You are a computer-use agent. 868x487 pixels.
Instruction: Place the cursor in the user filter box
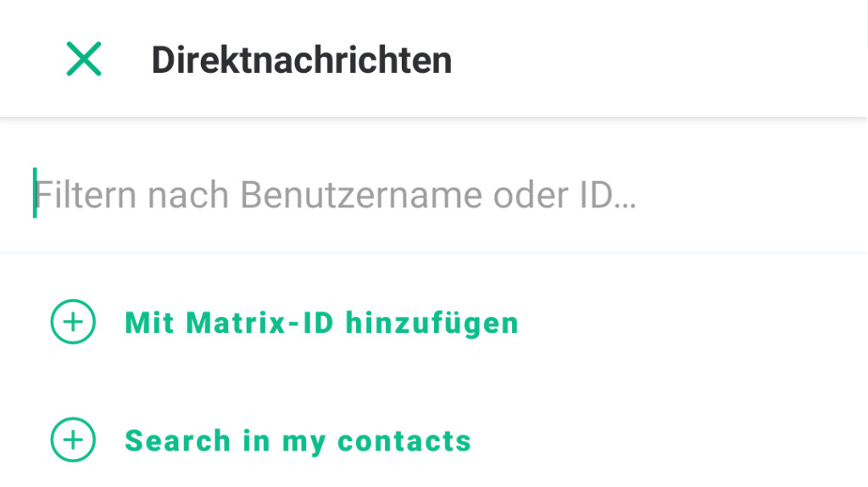click(x=434, y=195)
